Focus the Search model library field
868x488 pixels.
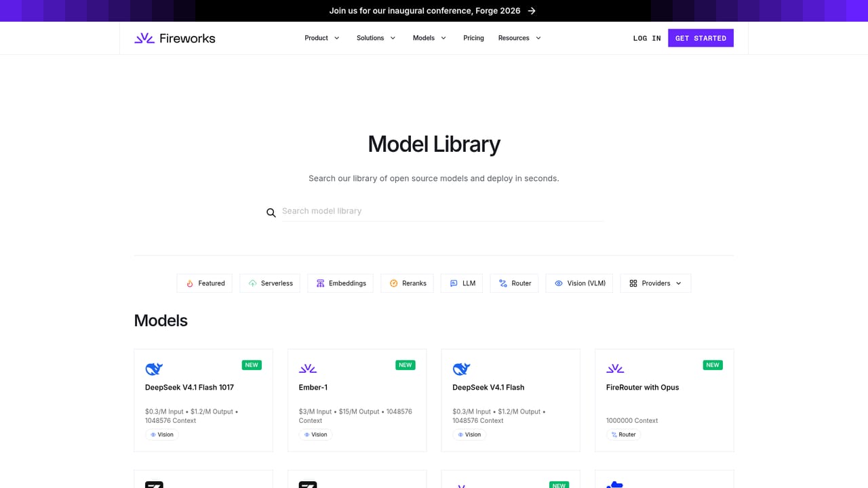(442, 211)
